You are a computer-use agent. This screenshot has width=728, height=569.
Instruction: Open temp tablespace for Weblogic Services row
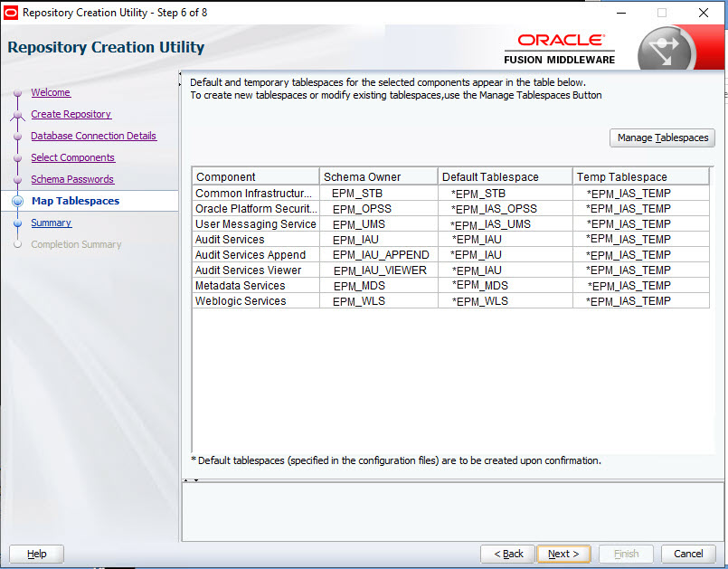[640, 300]
